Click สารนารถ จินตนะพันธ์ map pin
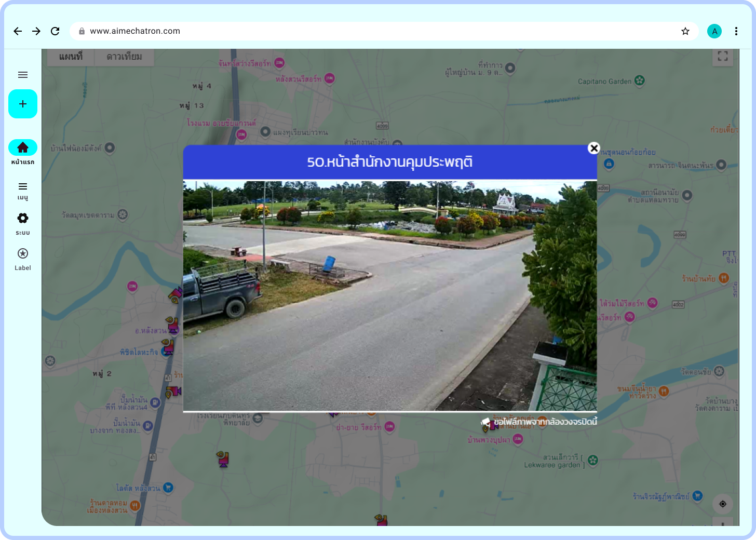Image resolution: width=756 pixels, height=540 pixels. click(x=721, y=165)
